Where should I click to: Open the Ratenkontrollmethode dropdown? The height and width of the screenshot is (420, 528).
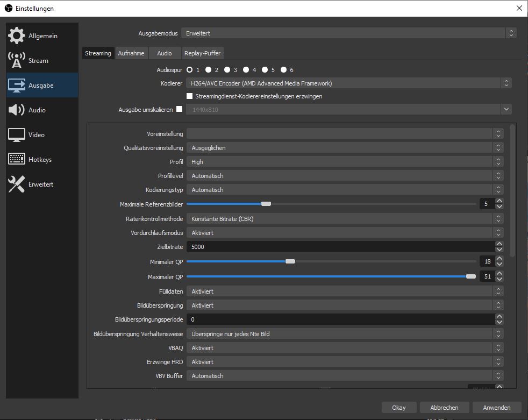[344, 219]
